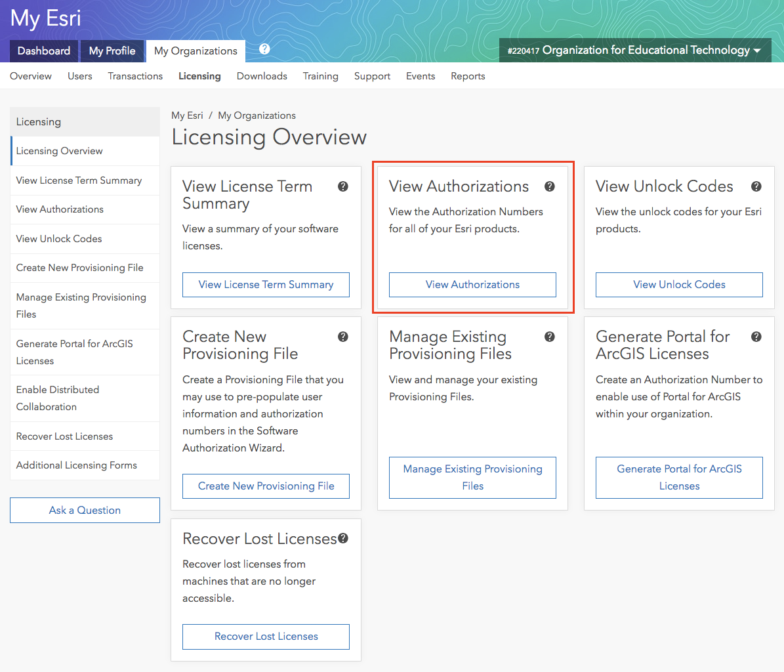This screenshot has width=784, height=672.
Task: Open the Support menu item
Action: (372, 76)
